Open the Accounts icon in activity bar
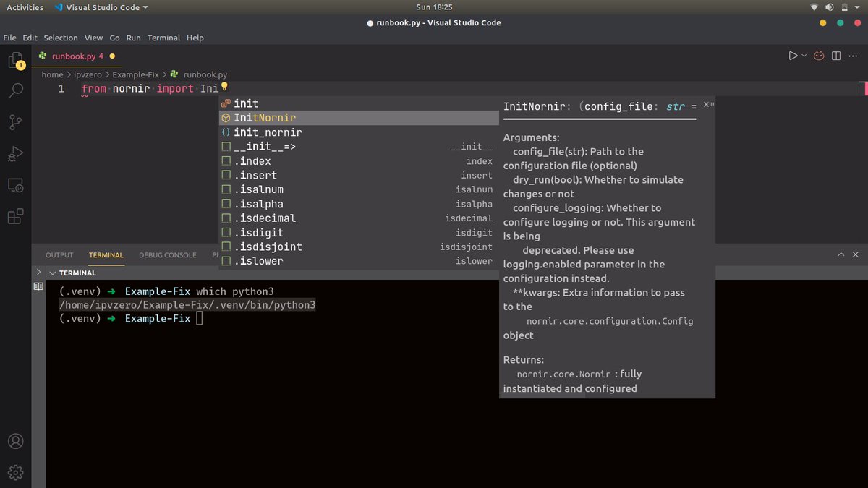Screen dimensions: 868x488 15,441
